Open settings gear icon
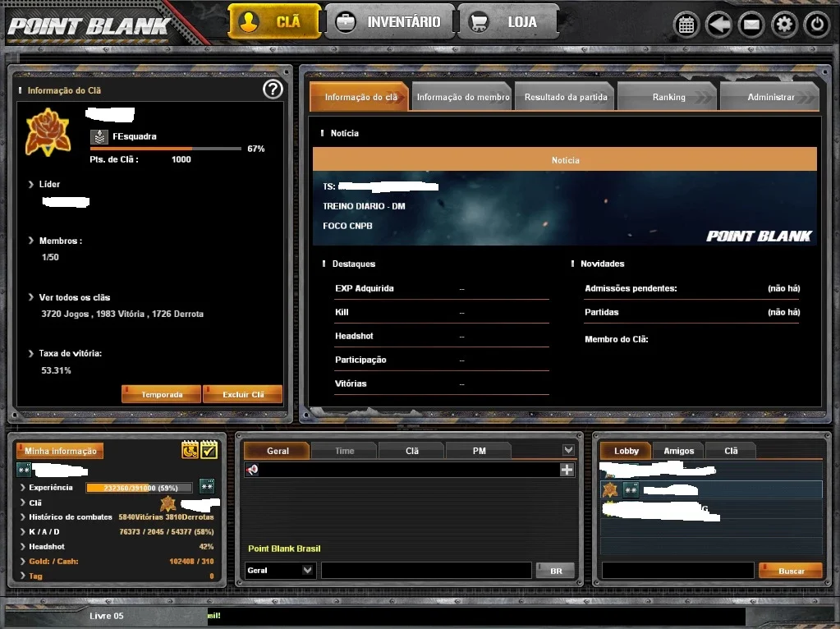This screenshot has width=840, height=629. [784, 25]
